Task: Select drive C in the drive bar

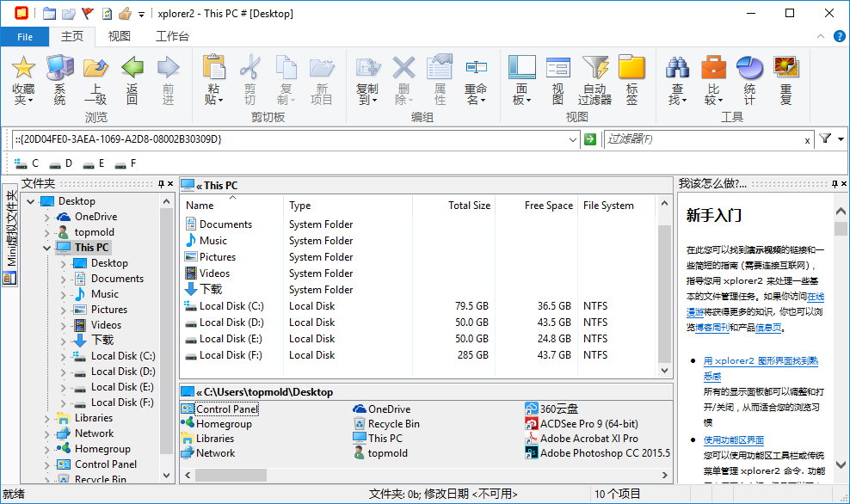Action: coord(28,163)
